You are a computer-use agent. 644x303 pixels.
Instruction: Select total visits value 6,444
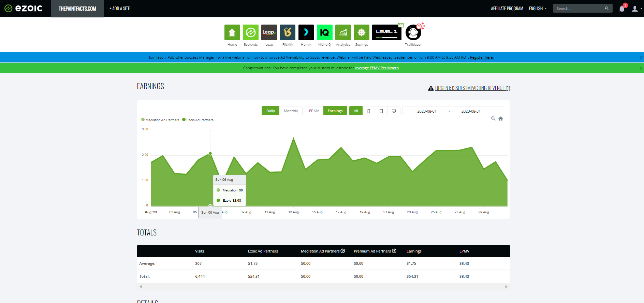point(200,276)
